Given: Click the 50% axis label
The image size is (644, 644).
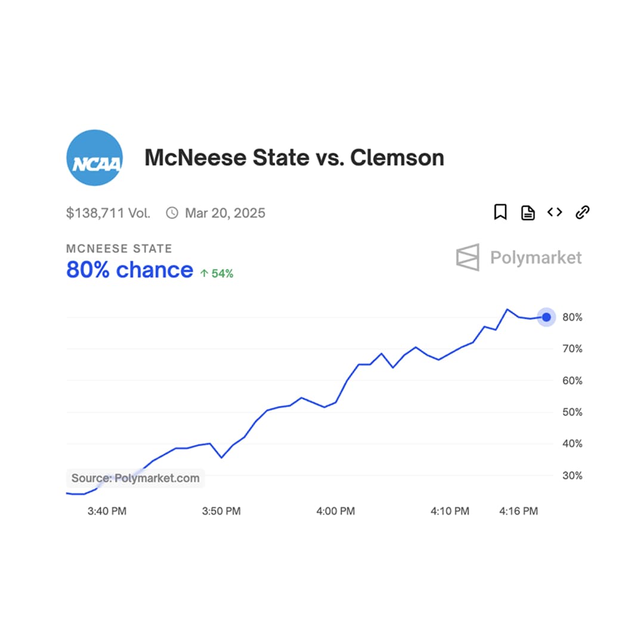Looking at the screenshot, I should (x=571, y=412).
